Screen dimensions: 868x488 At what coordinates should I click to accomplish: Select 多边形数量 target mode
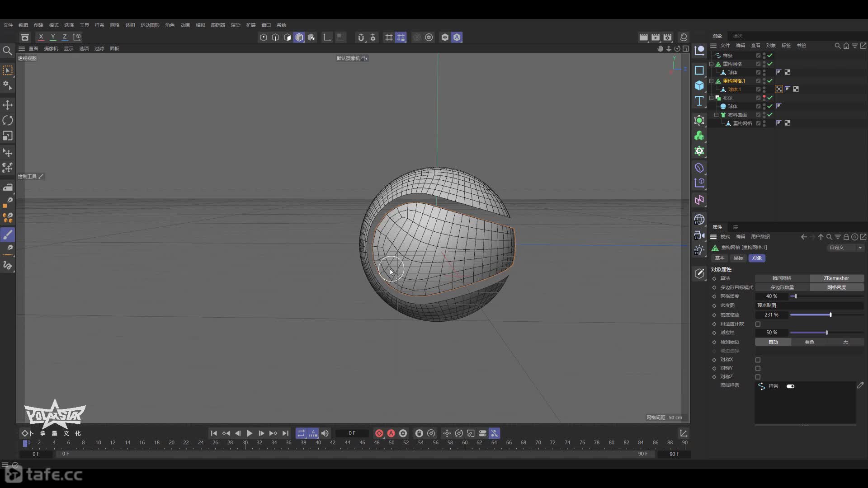point(782,287)
